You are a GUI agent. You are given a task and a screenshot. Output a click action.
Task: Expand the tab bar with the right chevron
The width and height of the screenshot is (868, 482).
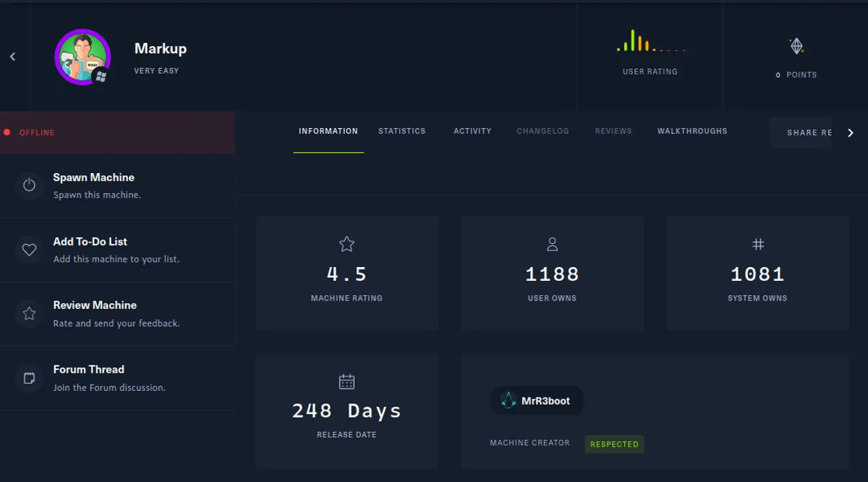click(x=851, y=132)
